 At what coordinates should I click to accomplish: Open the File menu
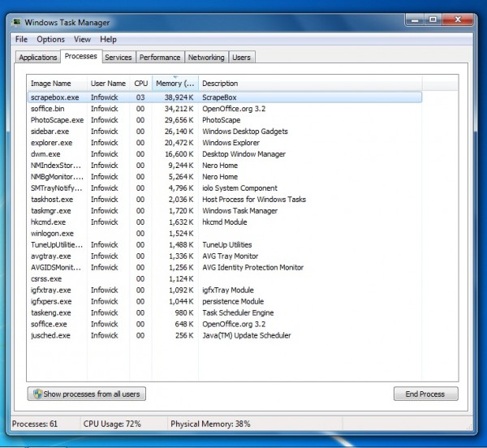pyautogui.click(x=21, y=40)
